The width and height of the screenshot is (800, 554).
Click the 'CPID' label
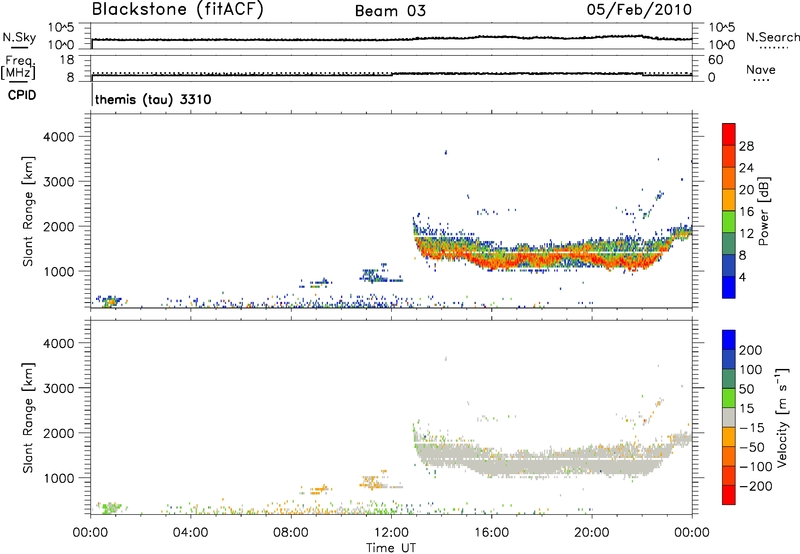pos(22,95)
